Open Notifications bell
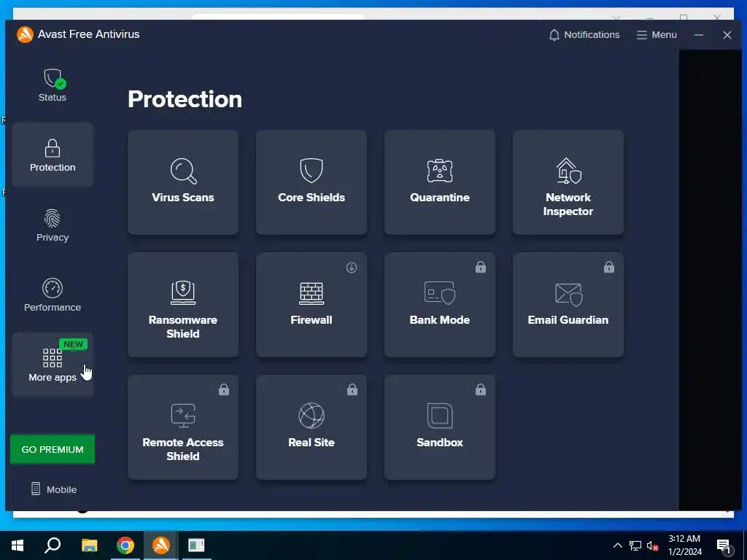This screenshot has height=560, width=747. pos(584,35)
